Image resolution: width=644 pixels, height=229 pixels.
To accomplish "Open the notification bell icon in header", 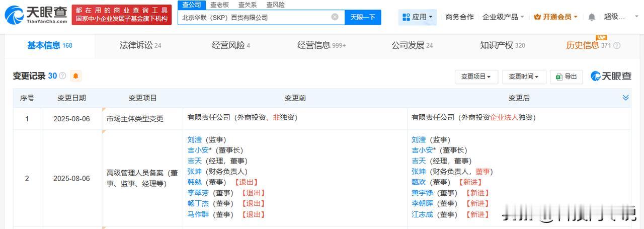I will pos(592,17).
